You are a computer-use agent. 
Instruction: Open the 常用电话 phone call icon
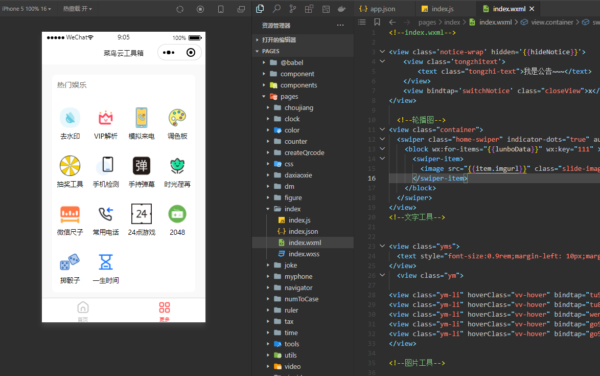[x=106, y=214]
